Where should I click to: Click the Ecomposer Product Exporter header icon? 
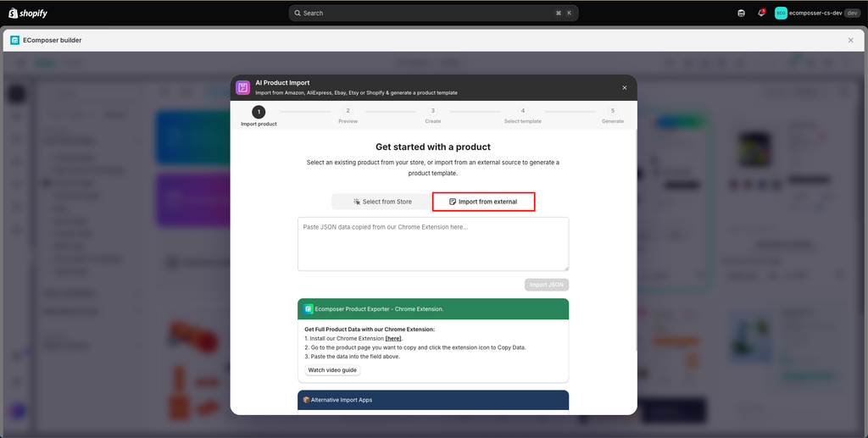(x=309, y=309)
